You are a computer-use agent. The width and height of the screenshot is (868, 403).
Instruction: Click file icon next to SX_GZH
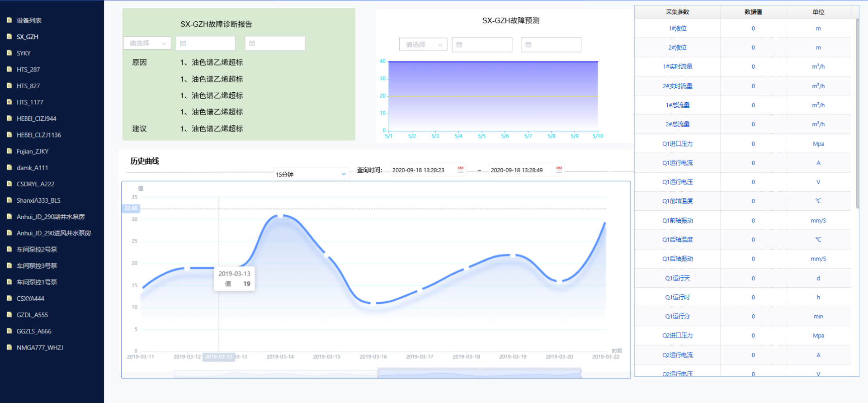[x=9, y=37]
